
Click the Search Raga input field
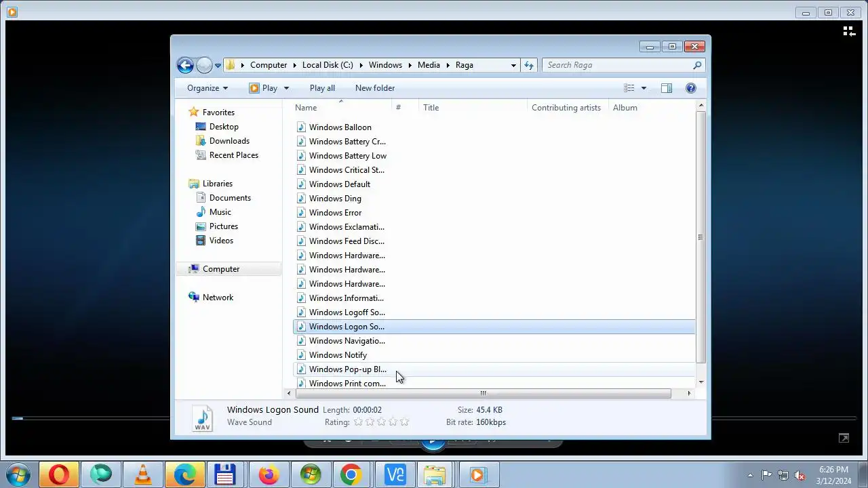pyautogui.click(x=617, y=65)
